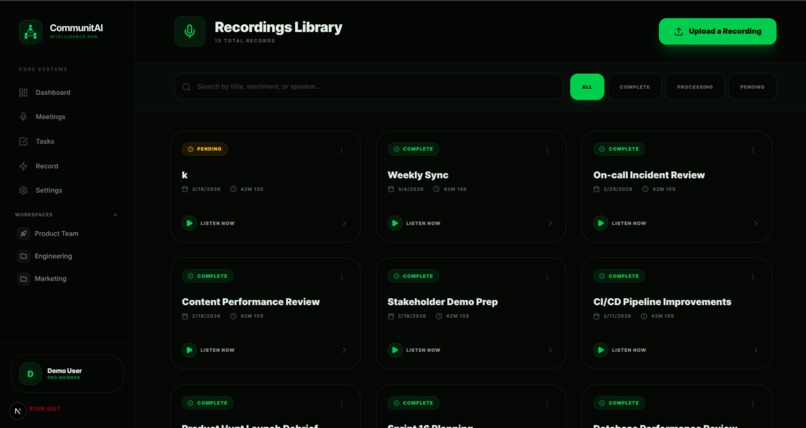Click the Dashboard grid icon
Screen dimensions: 806x428
pos(23,92)
